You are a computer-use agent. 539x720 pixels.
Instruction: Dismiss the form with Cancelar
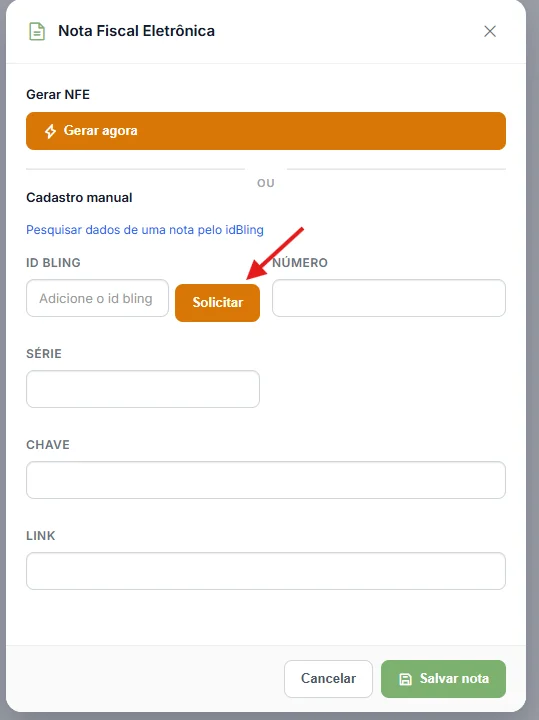pos(328,679)
